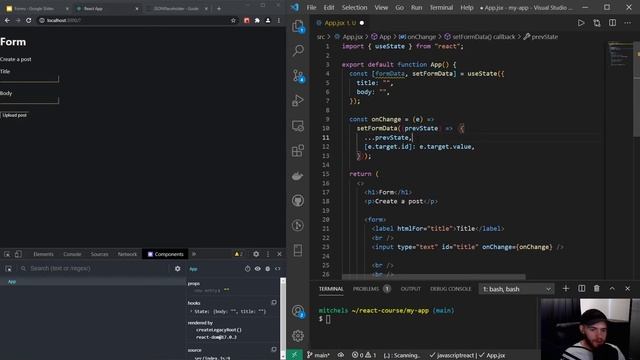Inspect the matching DOM element with the eye icon
Image resolution: width=640 pixels, height=360 pixels.
(x=258, y=269)
